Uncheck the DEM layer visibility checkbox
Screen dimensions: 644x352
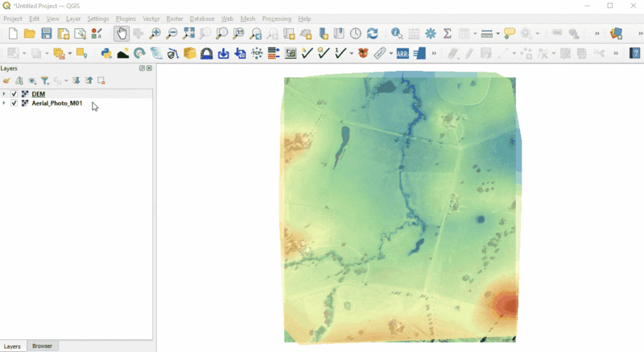(x=14, y=94)
